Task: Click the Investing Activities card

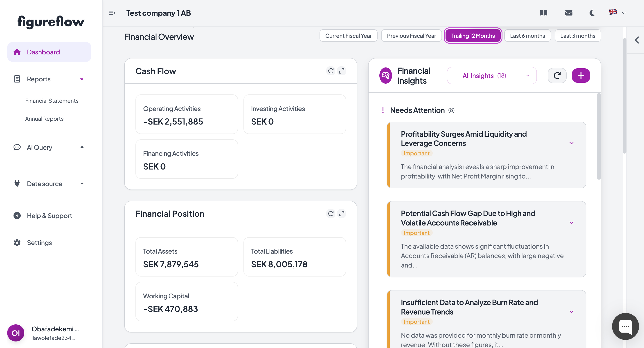Action: coord(295,114)
